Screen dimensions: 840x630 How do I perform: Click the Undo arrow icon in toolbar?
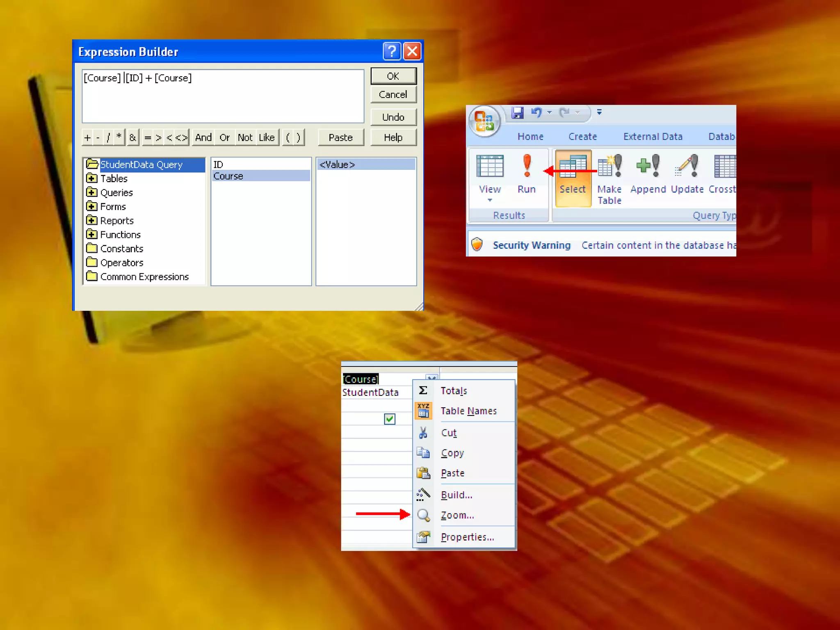coord(536,112)
